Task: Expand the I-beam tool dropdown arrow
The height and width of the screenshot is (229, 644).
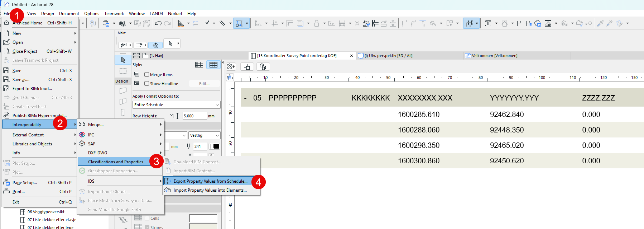Action: 496,23
